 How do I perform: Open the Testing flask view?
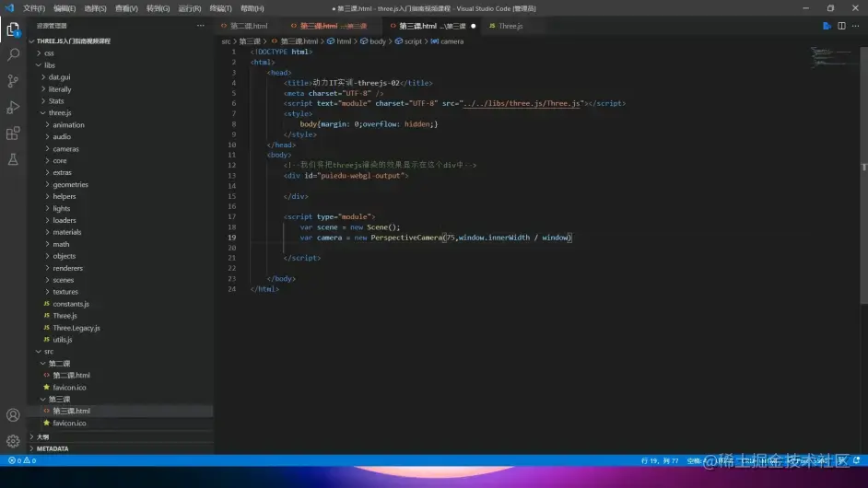click(x=13, y=159)
